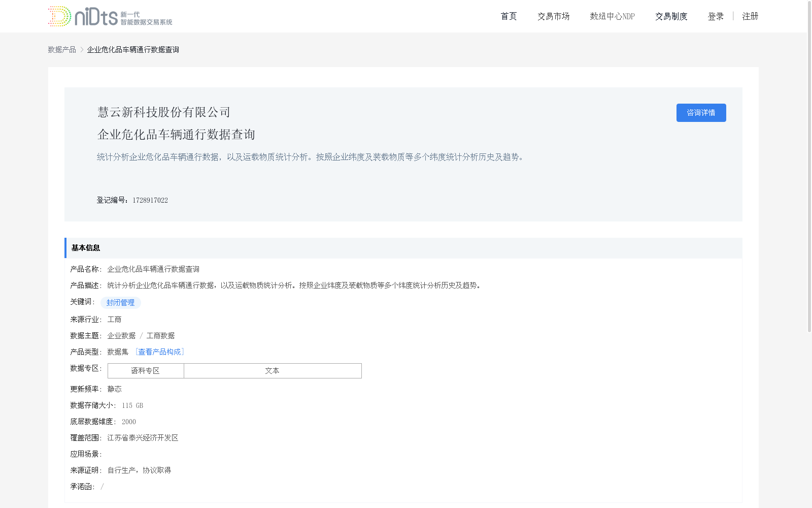The width and height of the screenshot is (812, 508).
Task: Click the 封闭管理 keyword tag
Action: pos(121,303)
